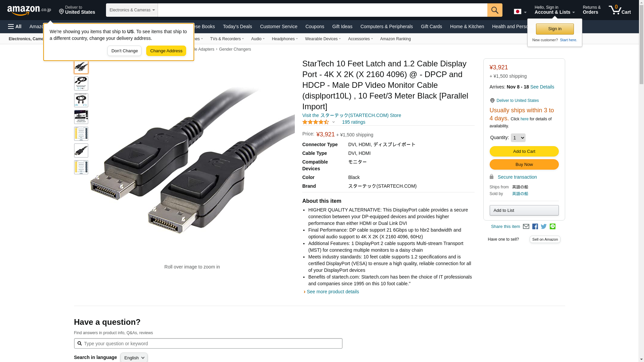Open the shopping cart
The image size is (644, 362).
pos(620,10)
